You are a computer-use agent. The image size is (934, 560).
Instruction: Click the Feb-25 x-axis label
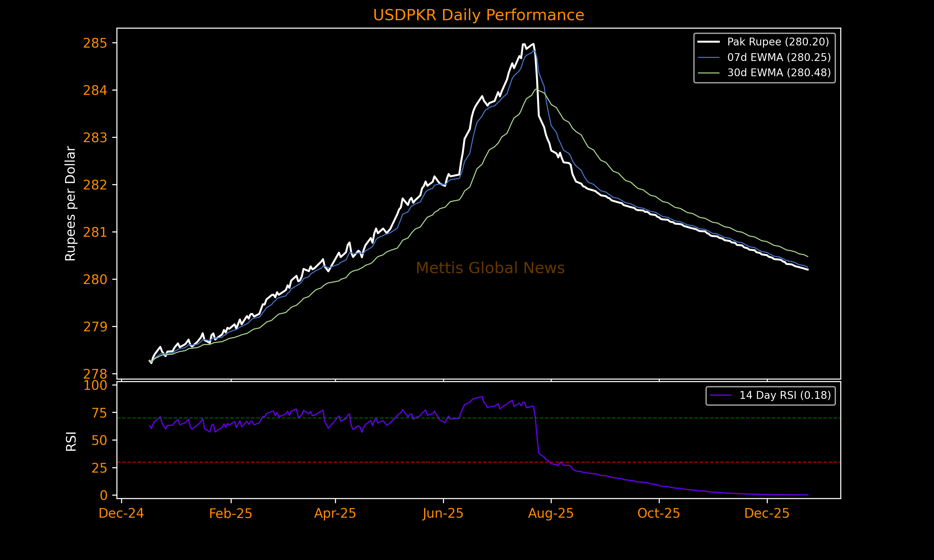(231, 514)
